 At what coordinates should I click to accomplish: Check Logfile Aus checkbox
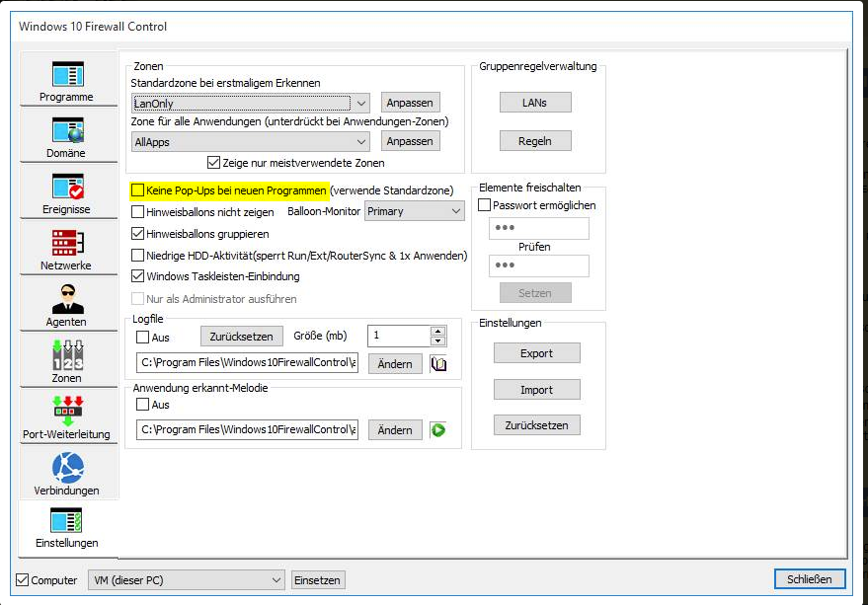point(143,338)
